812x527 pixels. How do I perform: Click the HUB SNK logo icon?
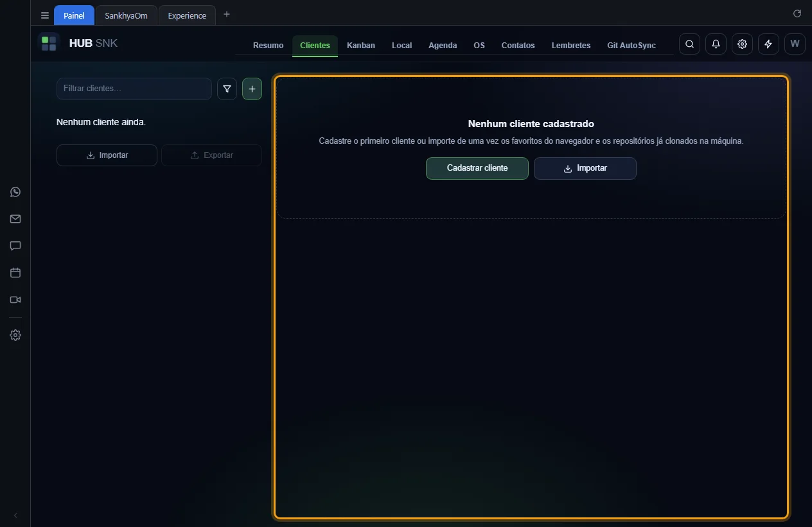pos(49,44)
